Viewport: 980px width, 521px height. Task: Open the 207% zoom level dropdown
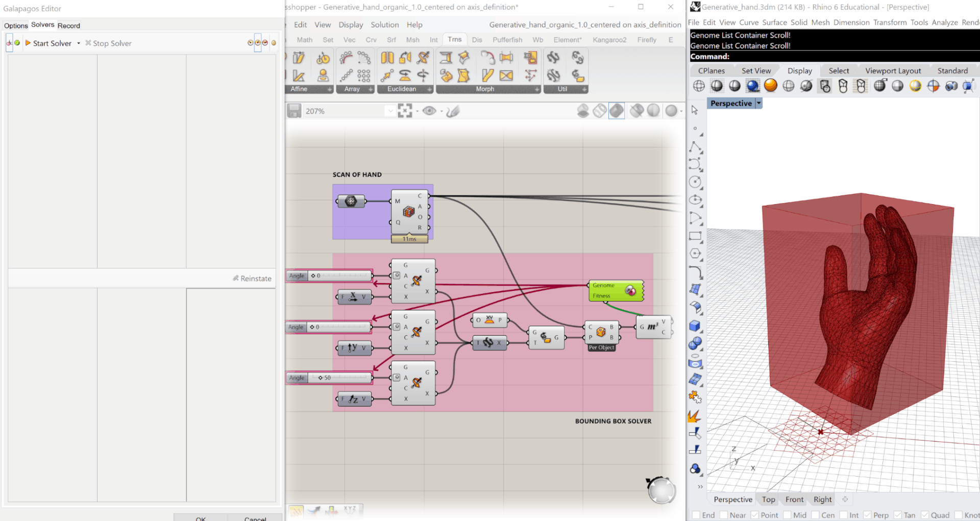[x=390, y=111]
